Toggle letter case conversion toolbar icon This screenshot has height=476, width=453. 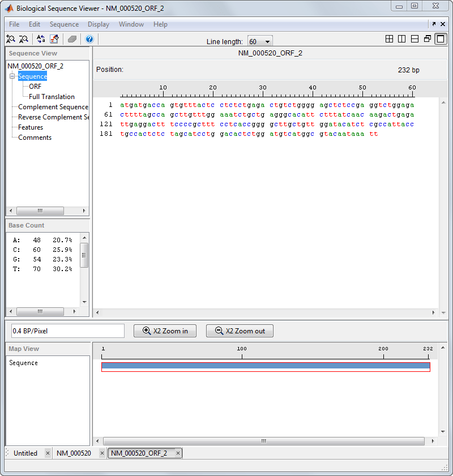point(41,39)
